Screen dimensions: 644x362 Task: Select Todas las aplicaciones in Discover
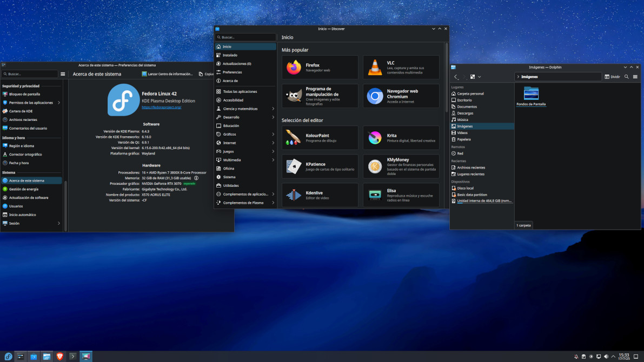click(245, 91)
